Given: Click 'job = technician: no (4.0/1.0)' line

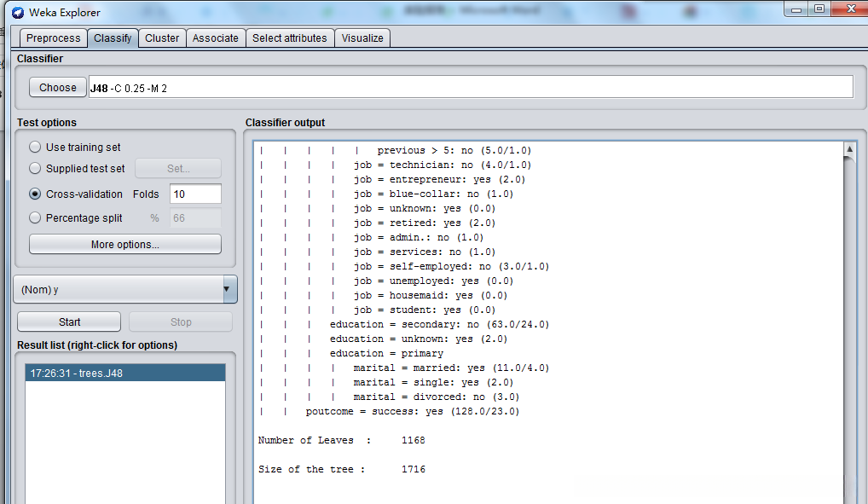Looking at the screenshot, I should click(443, 165).
